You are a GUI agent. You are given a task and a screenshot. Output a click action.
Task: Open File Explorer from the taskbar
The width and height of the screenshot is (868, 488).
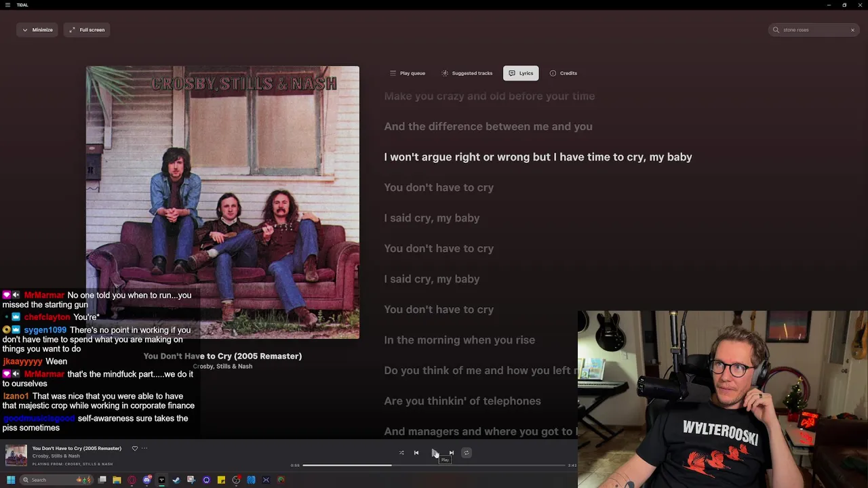117,480
